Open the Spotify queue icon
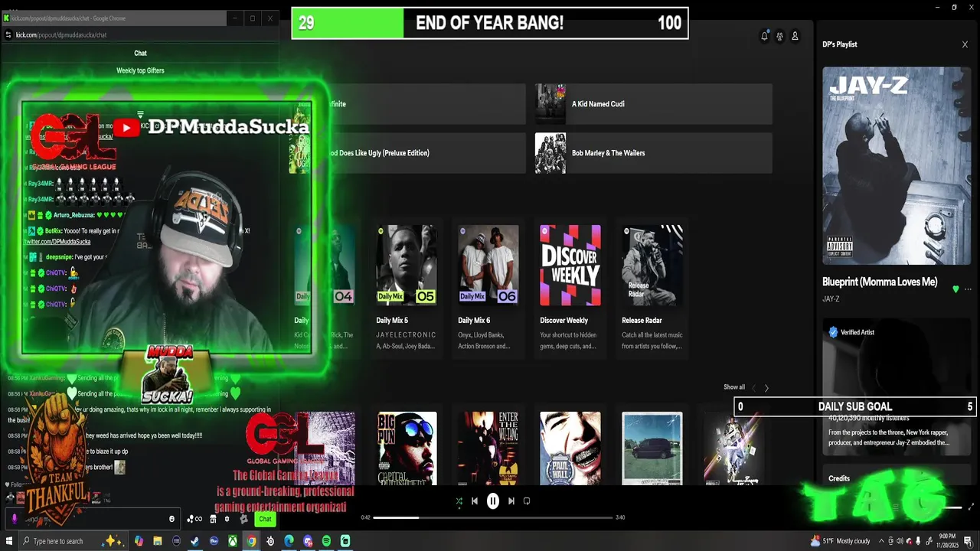This screenshot has height=551, width=980. click(897, 506)
